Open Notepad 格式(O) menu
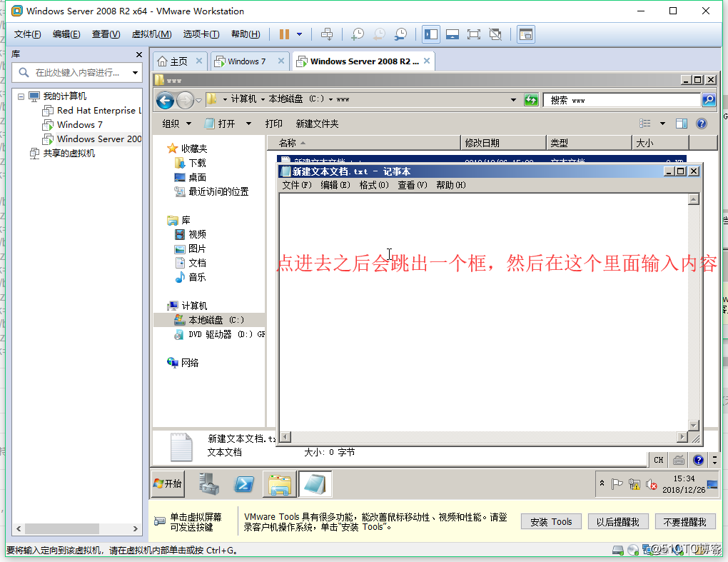 pyautogui.click(x=374, y=186)
